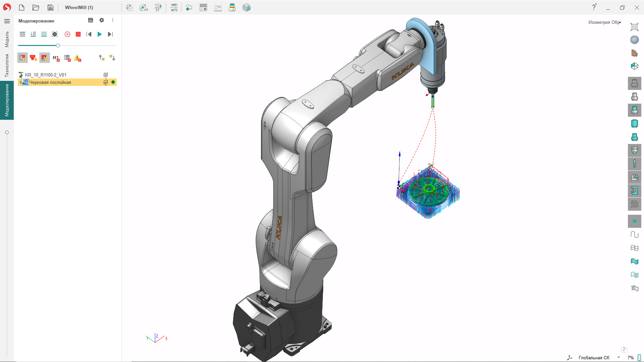Open the G-code program viewer (N2T2 icon)

coord(174,7)
